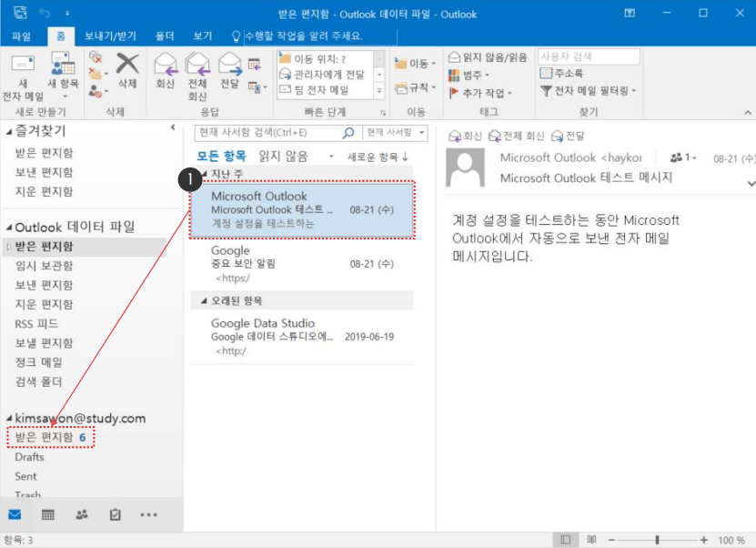Open 전자 메일 필터링 dropdown

(x=588, y=91)
